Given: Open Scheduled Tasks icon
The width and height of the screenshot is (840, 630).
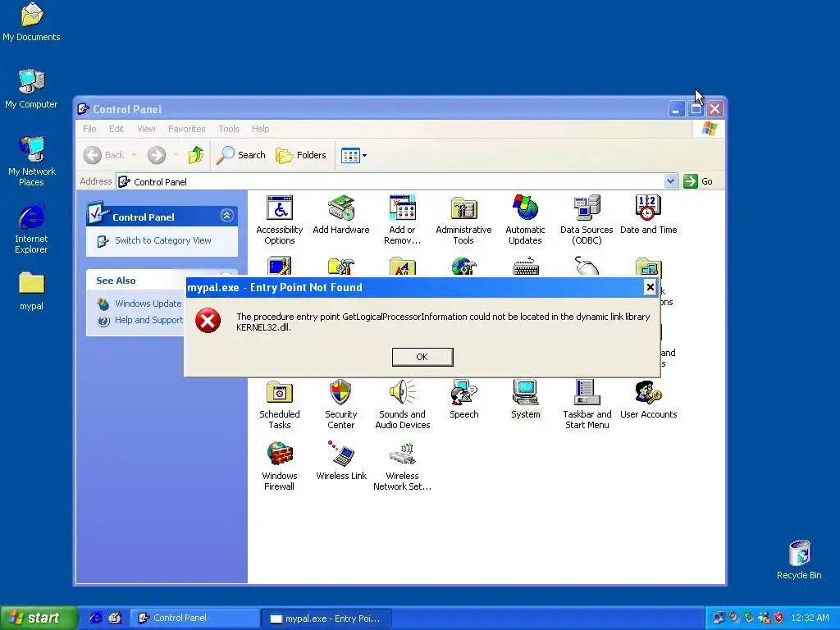Looking at the screenshot, I should pos(279,404).
